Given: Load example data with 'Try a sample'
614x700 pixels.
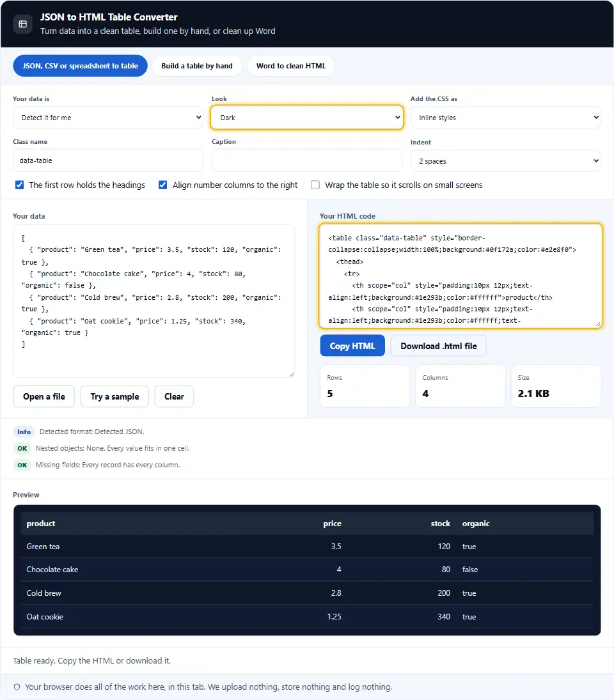Looking at the screenshot, I should (114, 396).
